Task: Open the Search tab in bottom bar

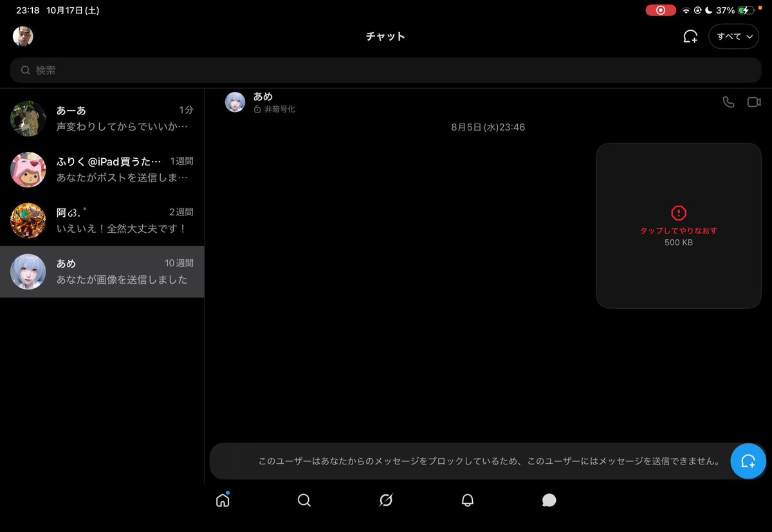Action: tap(304, 500)
